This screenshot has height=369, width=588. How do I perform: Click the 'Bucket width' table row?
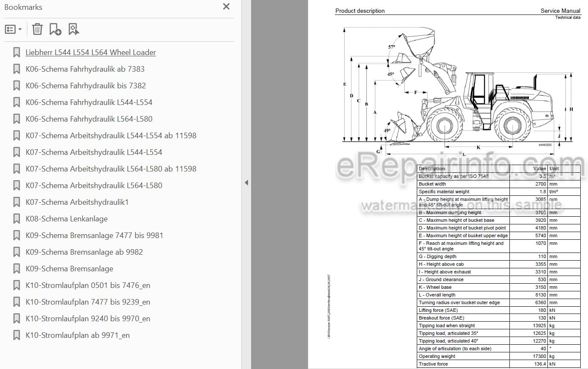[x=499, y=184]
